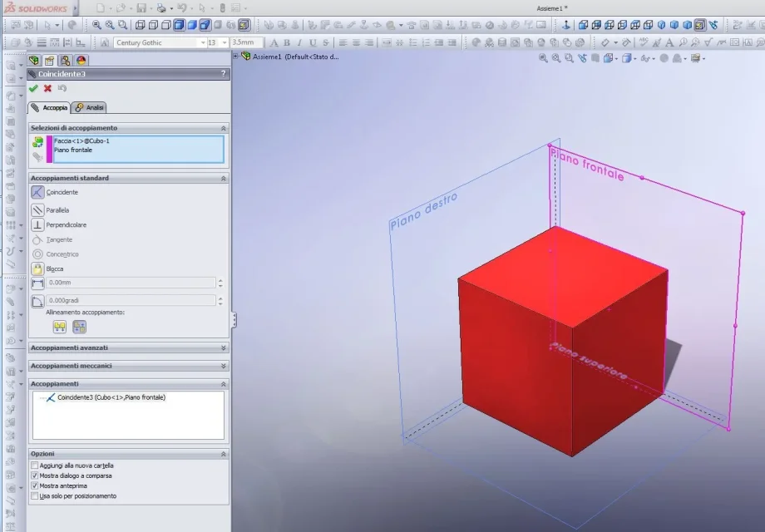Viewport: 765px width, 532px height.
Task: Select 'Piano frontale' in the selection box
Action: point(73,150)
